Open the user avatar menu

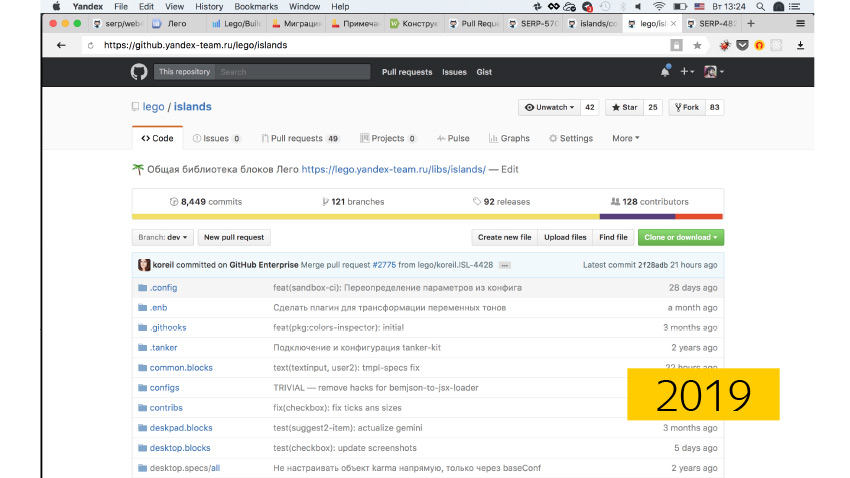pyautogui.click(x=713, y=72)
